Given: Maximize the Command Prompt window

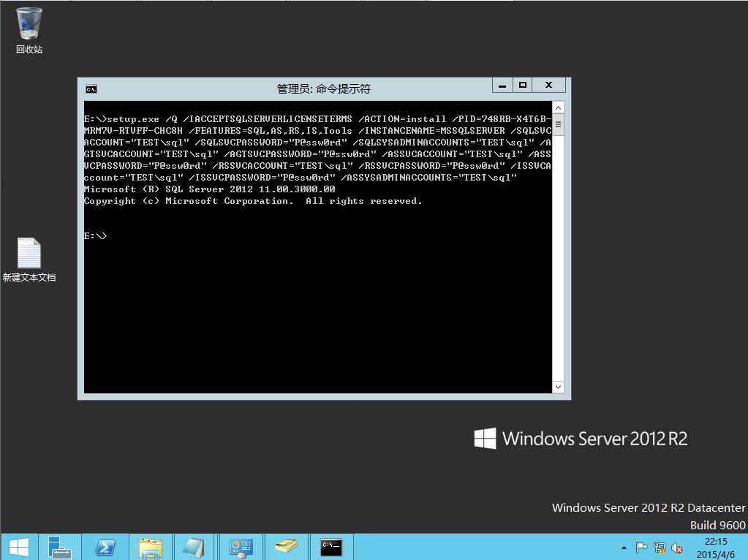Looking at the screenshot, I should [523, 86].
